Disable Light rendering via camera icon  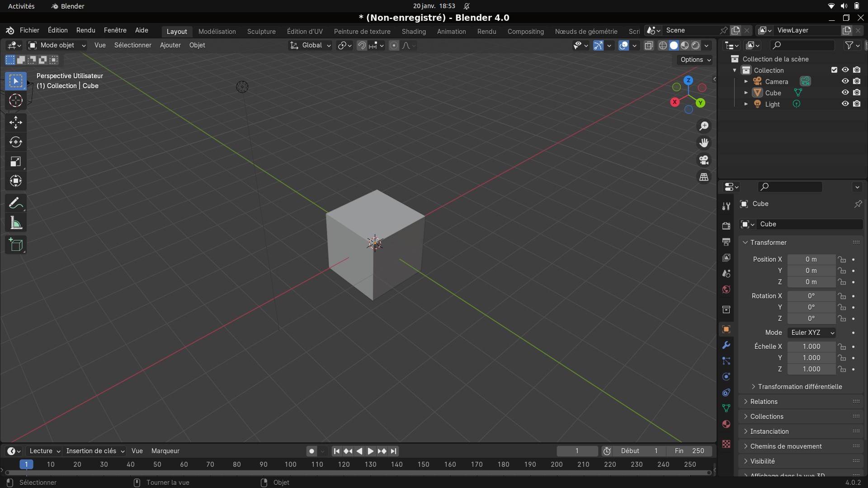[857, 104]
